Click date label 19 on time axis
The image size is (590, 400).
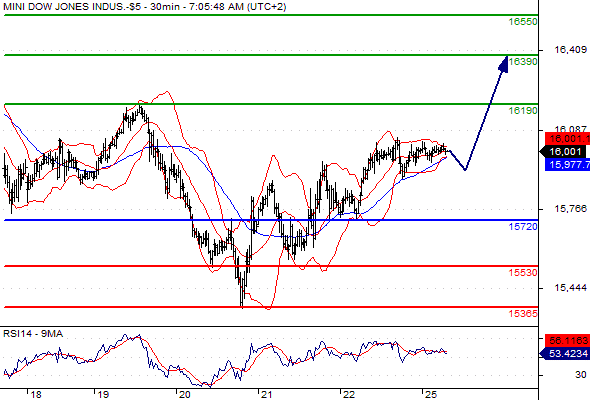tap(103, 395)
